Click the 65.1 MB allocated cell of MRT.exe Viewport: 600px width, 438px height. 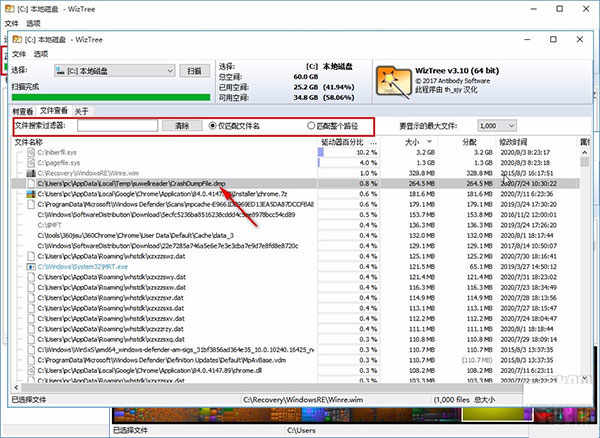479,266
